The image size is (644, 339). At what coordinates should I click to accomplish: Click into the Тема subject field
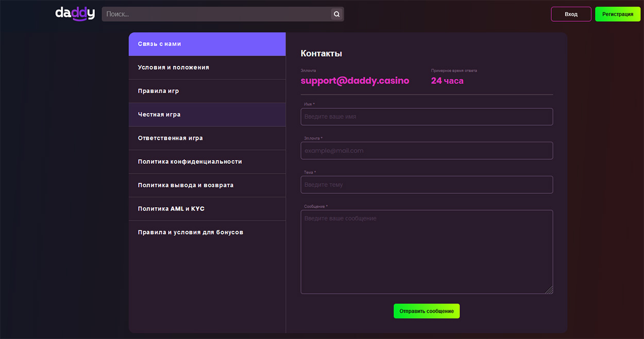click(x=427, y=185)
